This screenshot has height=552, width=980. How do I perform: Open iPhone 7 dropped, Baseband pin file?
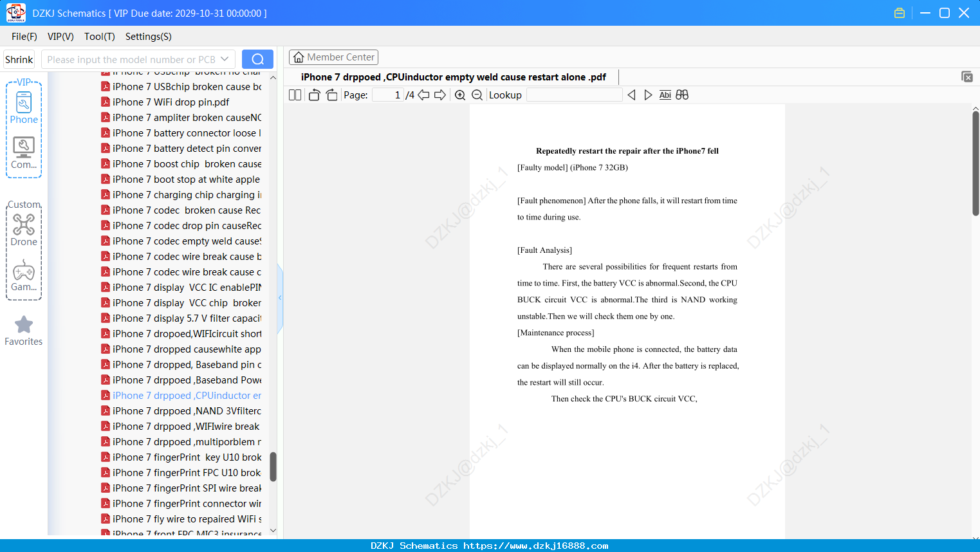click(181, 365)
